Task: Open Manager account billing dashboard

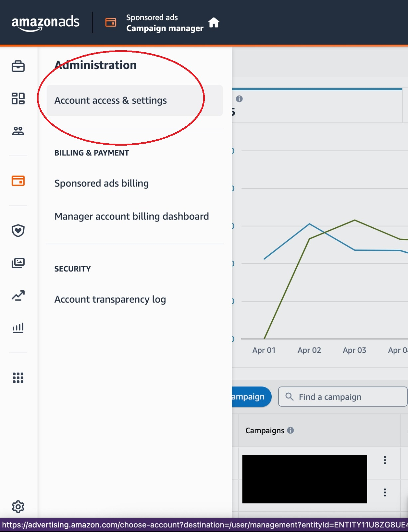Action: coord(132,216)
